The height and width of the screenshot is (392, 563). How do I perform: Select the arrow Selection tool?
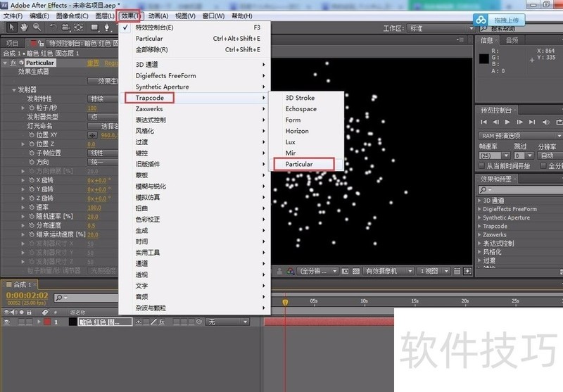pyautogui.click(x=11, y=27)
